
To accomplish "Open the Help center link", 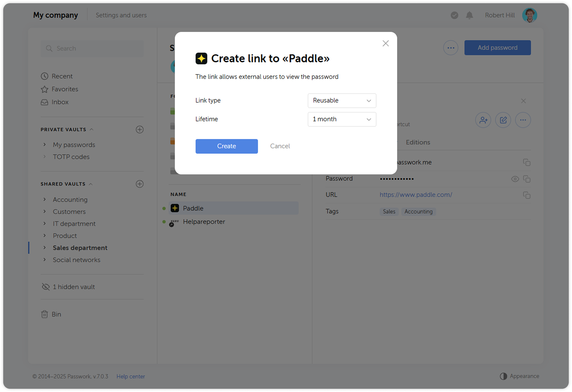I will click(x=131, y=376).
